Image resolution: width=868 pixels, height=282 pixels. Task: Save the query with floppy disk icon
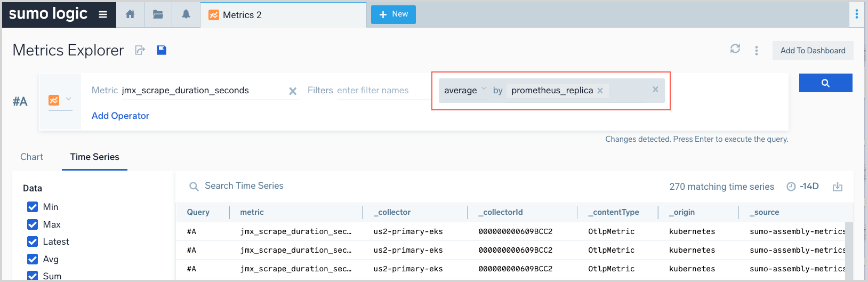pyautogui.click(x=162, y=50)
